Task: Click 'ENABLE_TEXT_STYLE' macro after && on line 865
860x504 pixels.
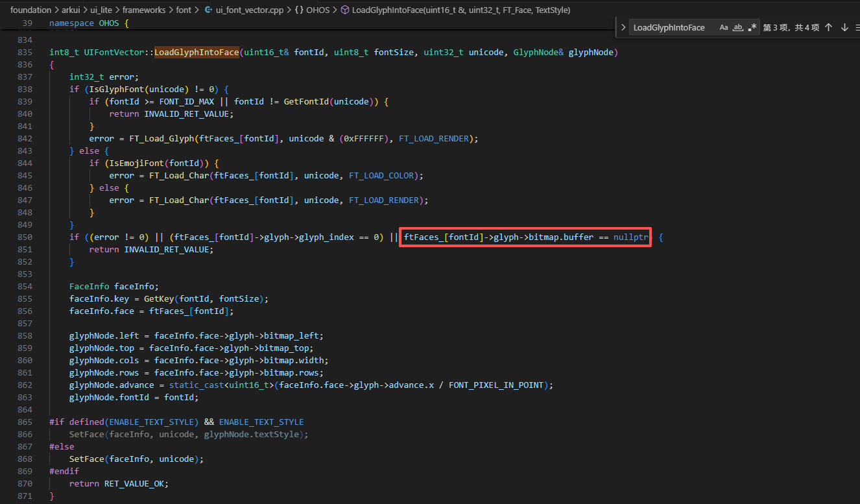Action: point(261,422)
